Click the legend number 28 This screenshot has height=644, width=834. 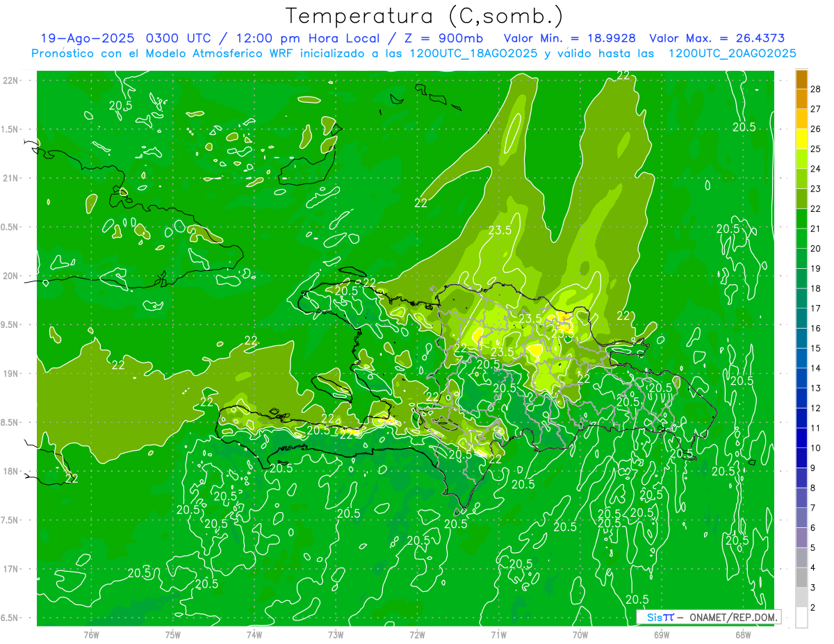[817, 89]
